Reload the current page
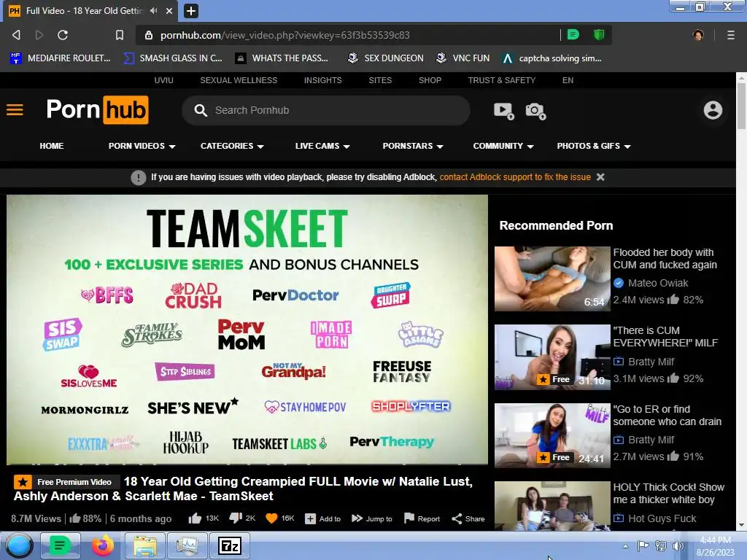 pyautogui.click(x=63, y=35)
